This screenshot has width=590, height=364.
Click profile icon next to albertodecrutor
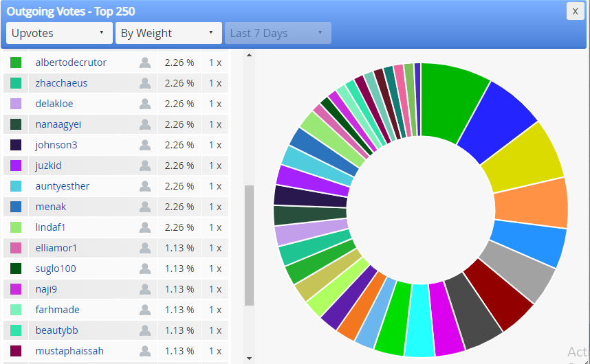pos(145,62)
